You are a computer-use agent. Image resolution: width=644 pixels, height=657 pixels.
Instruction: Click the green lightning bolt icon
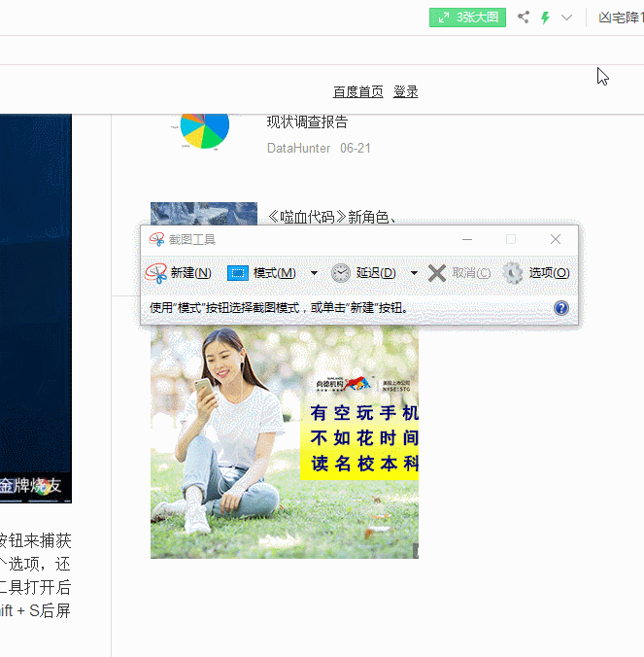(x=546, y=17)
